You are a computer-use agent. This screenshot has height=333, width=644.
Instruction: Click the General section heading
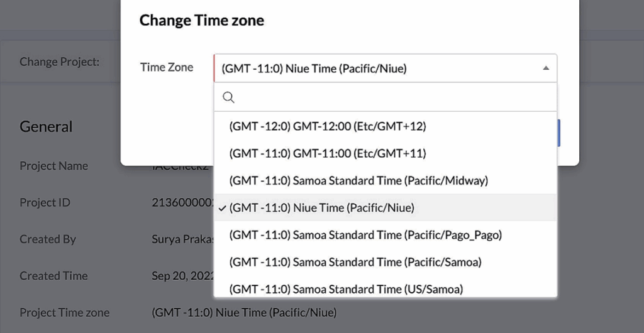click(x=46, y=127)
